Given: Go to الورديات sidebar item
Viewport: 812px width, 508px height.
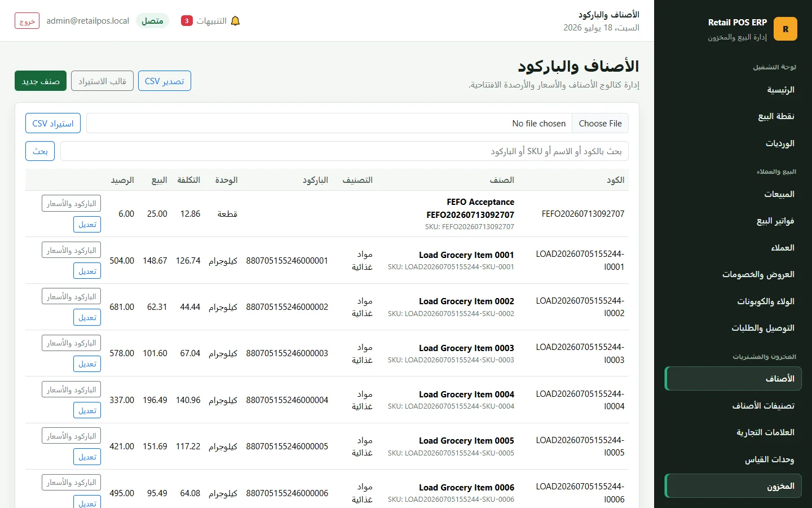Looking at the screenshot, I should click(733, 143).
